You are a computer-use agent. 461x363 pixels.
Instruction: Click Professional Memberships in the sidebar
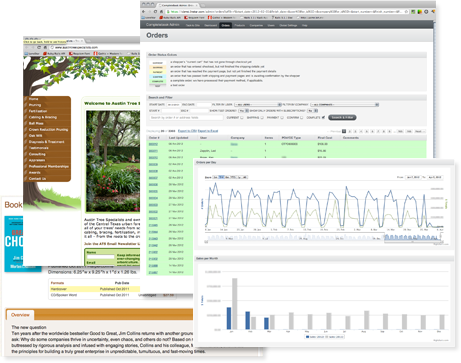(x=49, y=166)
